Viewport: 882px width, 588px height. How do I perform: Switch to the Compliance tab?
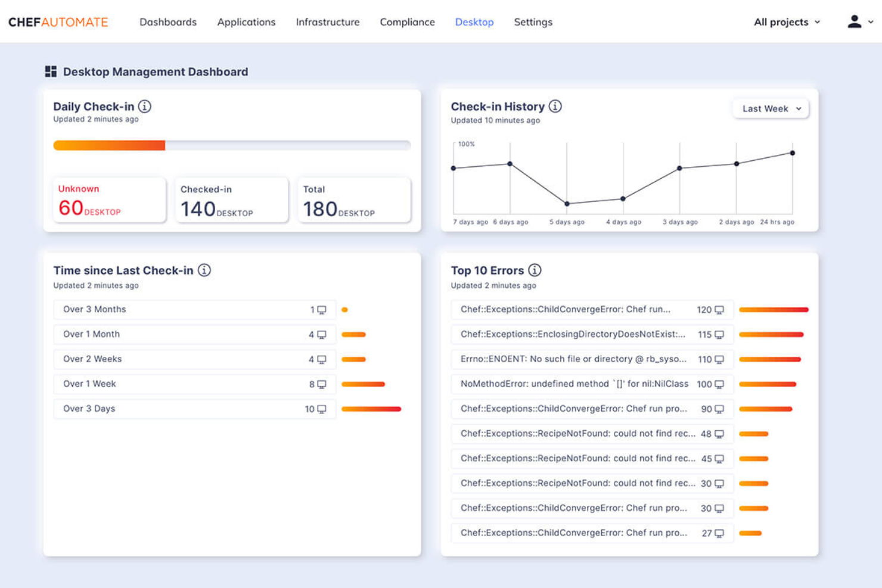point(407,22)
